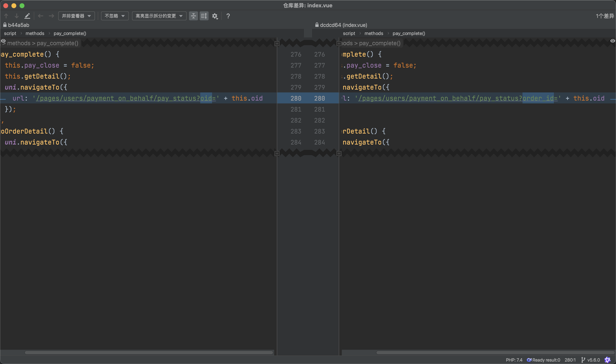Click window title '仓库差异: index.vue'
The width and height of the screenshot is (616, 364).
point(308,5)
